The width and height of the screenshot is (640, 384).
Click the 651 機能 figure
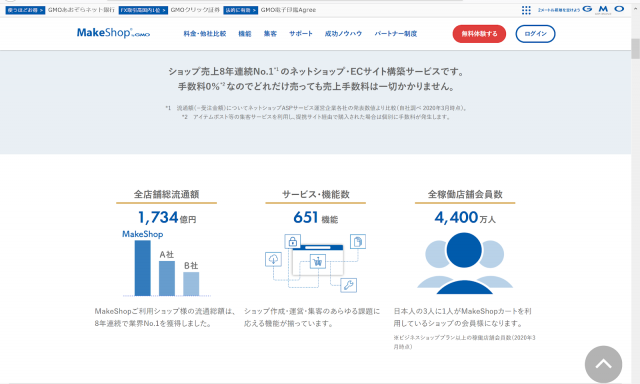316,218
